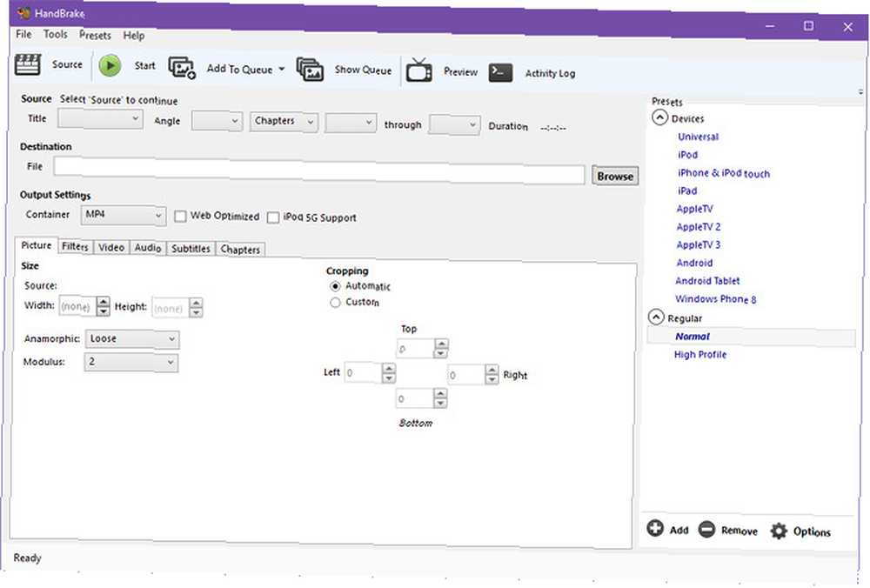Open the Presets menu
The image size is (870, 588).
point(95,36)
